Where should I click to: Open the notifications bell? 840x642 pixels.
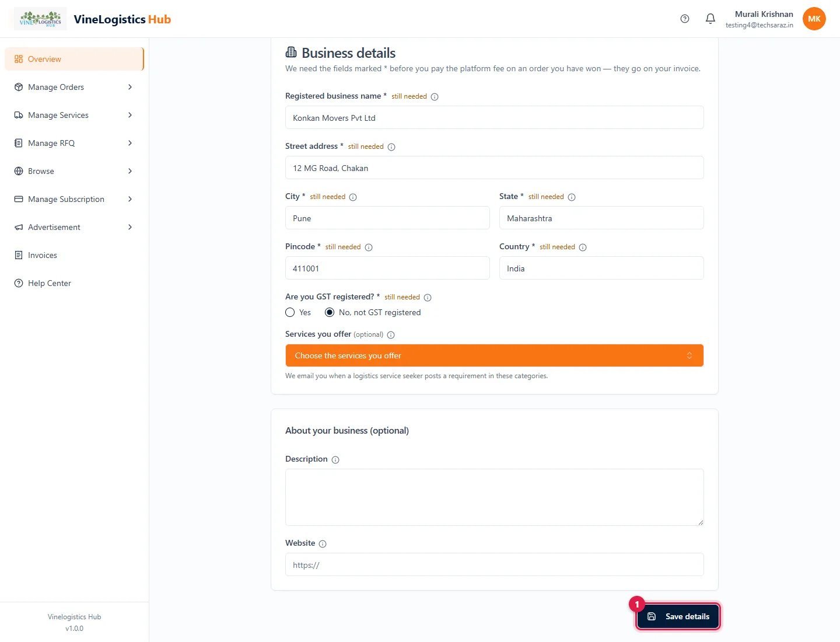710,19
